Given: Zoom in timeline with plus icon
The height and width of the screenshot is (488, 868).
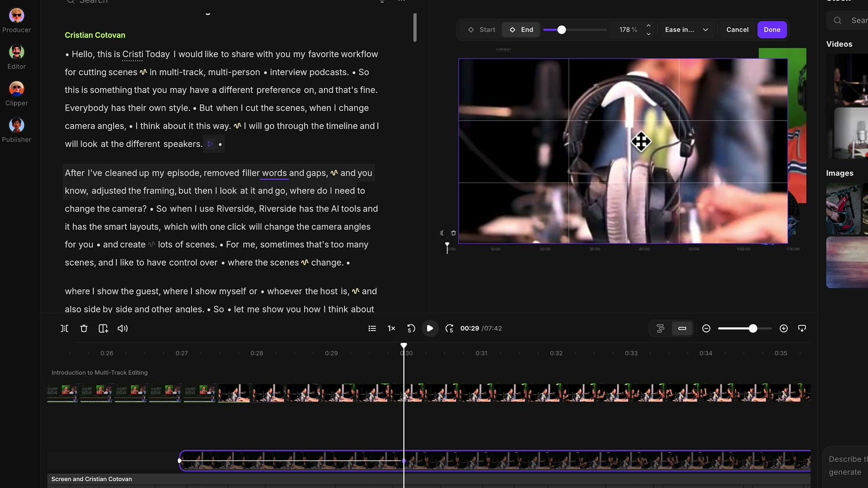Looking at the screenshot, I should point(783,328).
